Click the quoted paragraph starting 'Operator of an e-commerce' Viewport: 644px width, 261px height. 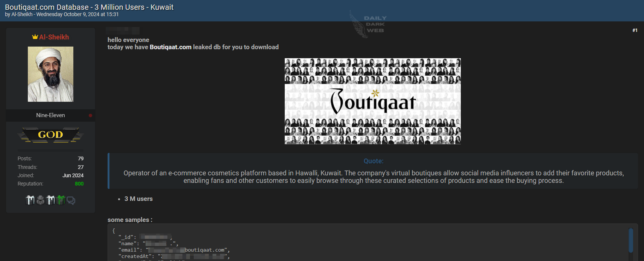(374, 177)
